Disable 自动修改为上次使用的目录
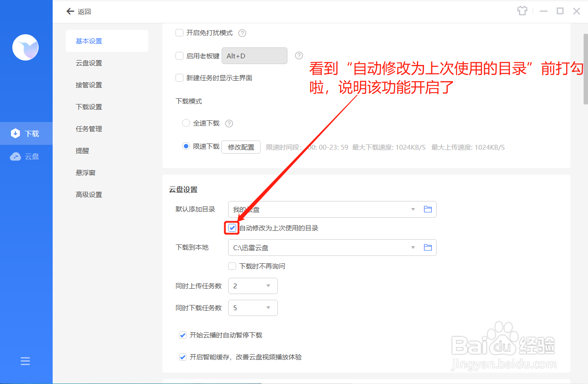The image size is (588, 384). pos(232,228)
